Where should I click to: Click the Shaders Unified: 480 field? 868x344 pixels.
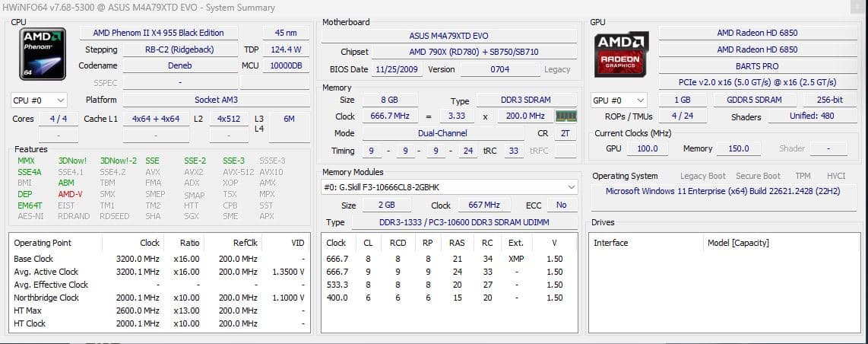click(x=812, y=116)
